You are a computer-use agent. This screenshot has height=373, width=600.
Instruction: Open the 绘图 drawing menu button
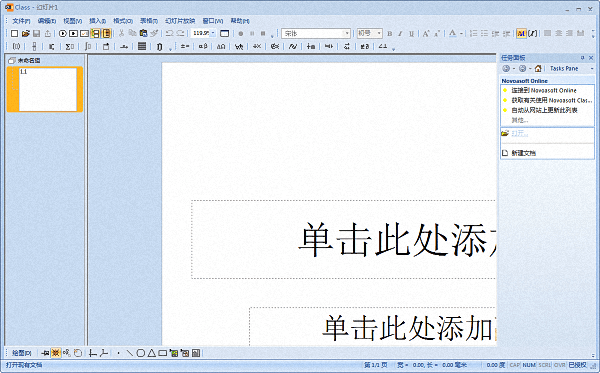pyautogui.click(x=21, y=353)
